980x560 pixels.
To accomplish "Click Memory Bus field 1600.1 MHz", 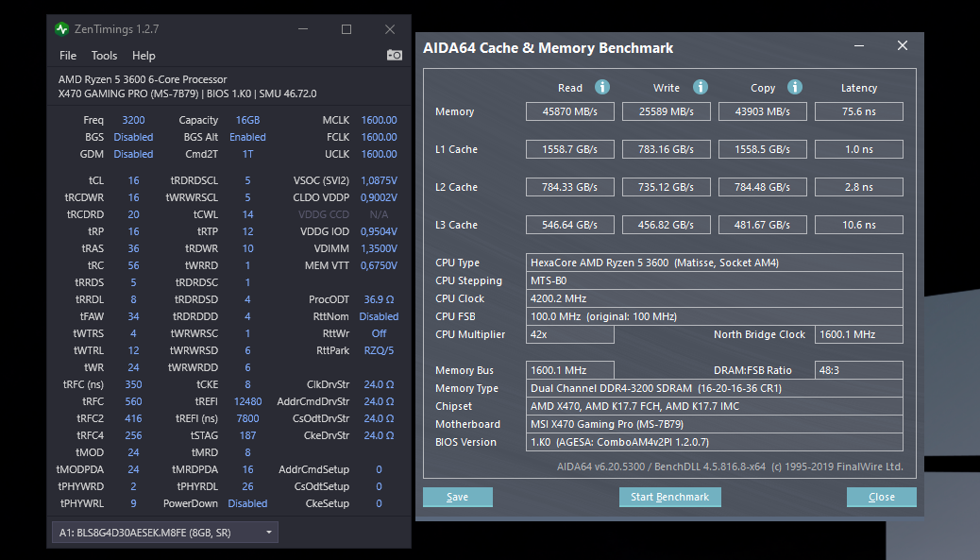I will (570, 370).
